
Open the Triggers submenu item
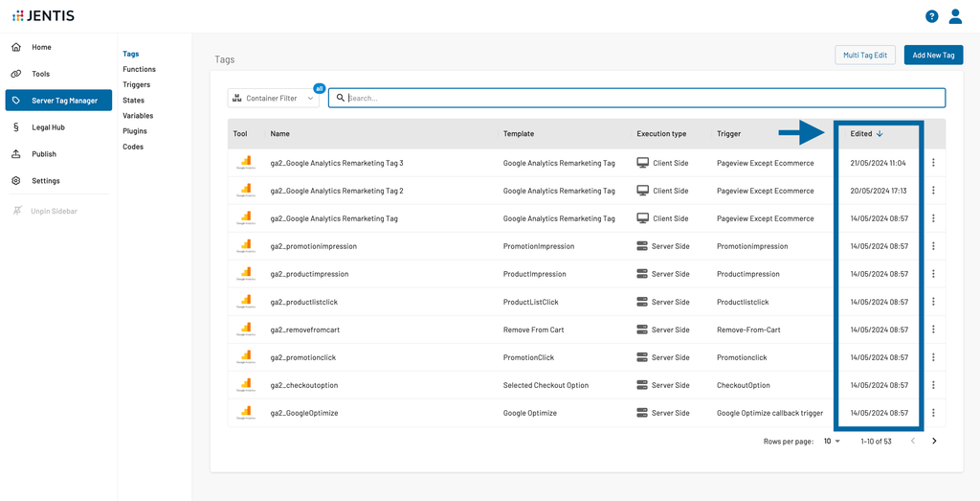point(136,85)
